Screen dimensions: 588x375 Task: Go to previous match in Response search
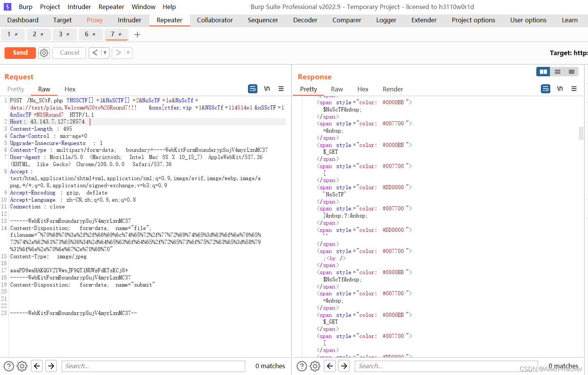(x=330, y=366)
